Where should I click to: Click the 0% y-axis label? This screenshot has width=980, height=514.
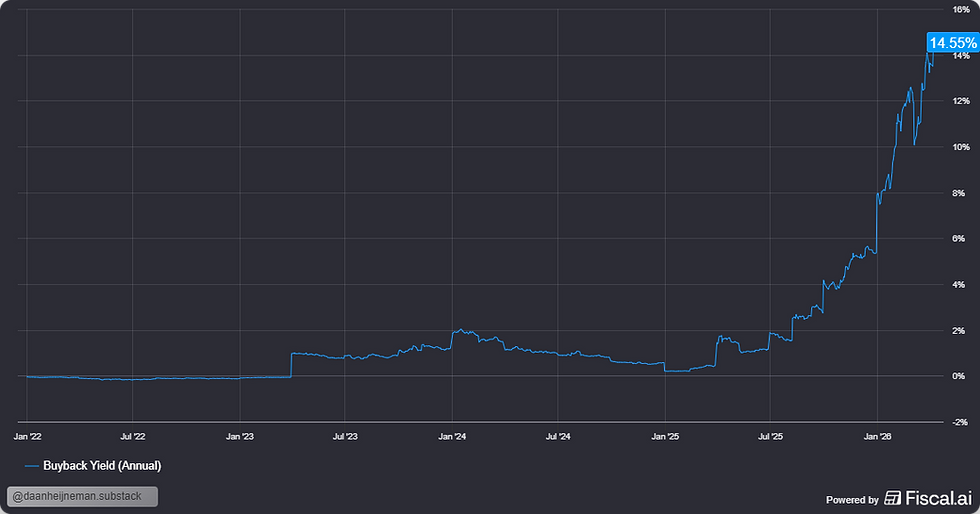[959, 376]
